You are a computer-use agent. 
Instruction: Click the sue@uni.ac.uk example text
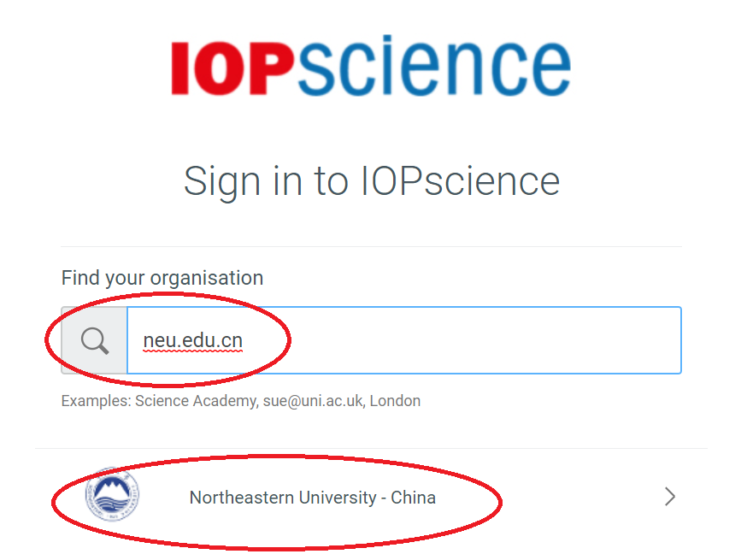312,400
